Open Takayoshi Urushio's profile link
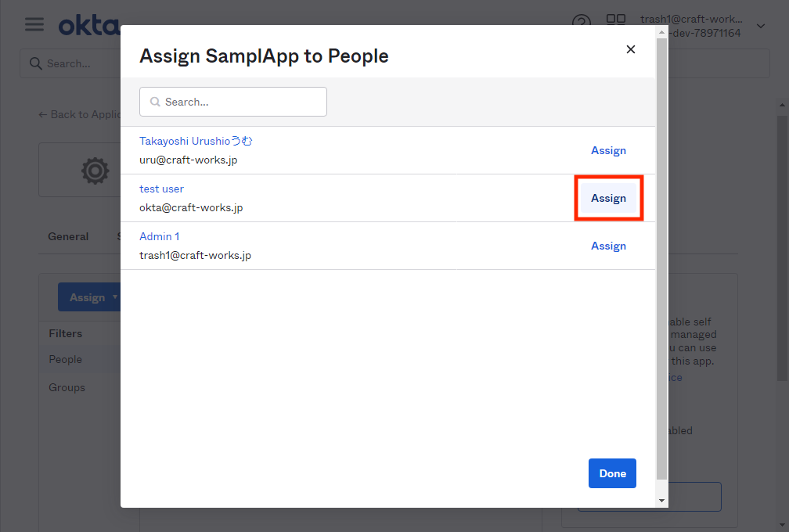The width and height of the screenshot is (789, 532). pyautogui.click(x=196, y=142)
